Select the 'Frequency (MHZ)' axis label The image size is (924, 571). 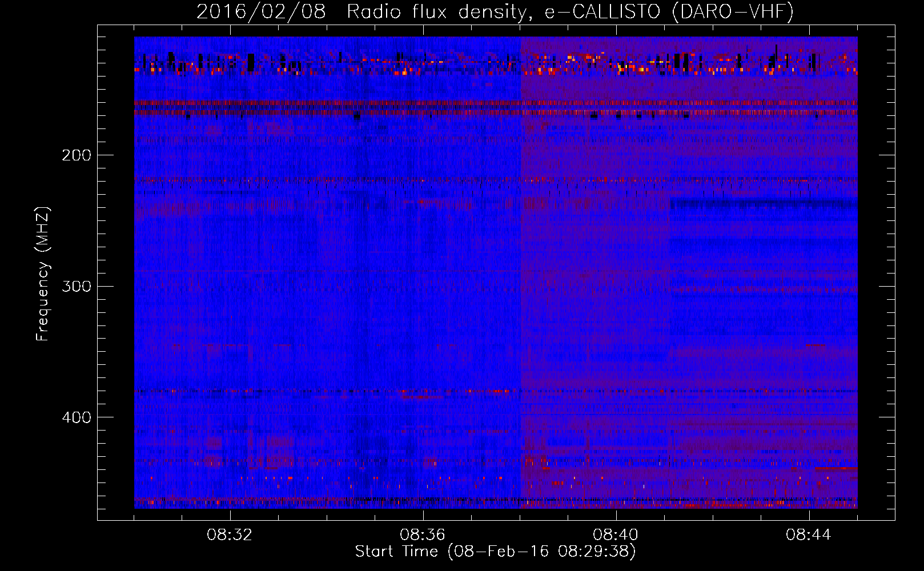tap(43, 274)
